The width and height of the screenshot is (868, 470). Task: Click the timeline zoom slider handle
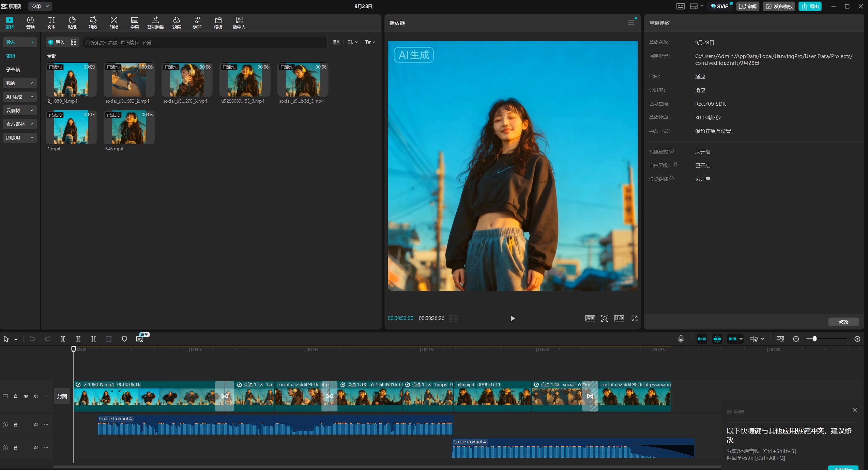(814, 339)
